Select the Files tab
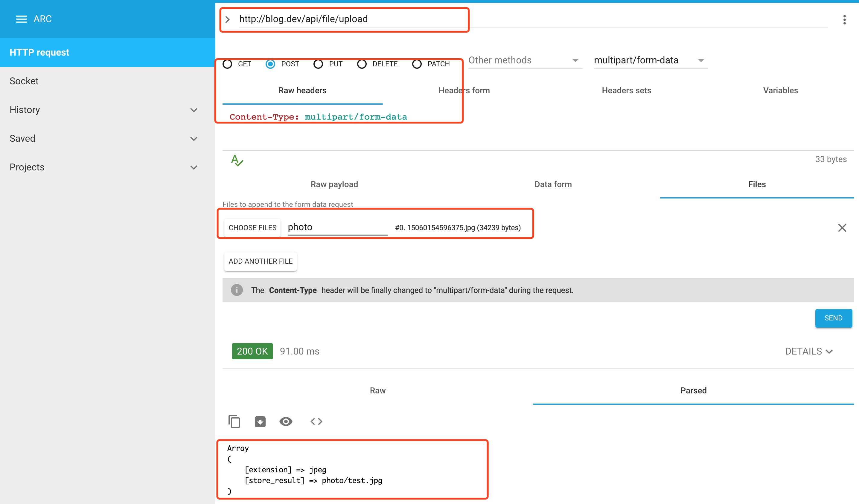This screenshot has height=504, width=859. [x=757, y=184]
